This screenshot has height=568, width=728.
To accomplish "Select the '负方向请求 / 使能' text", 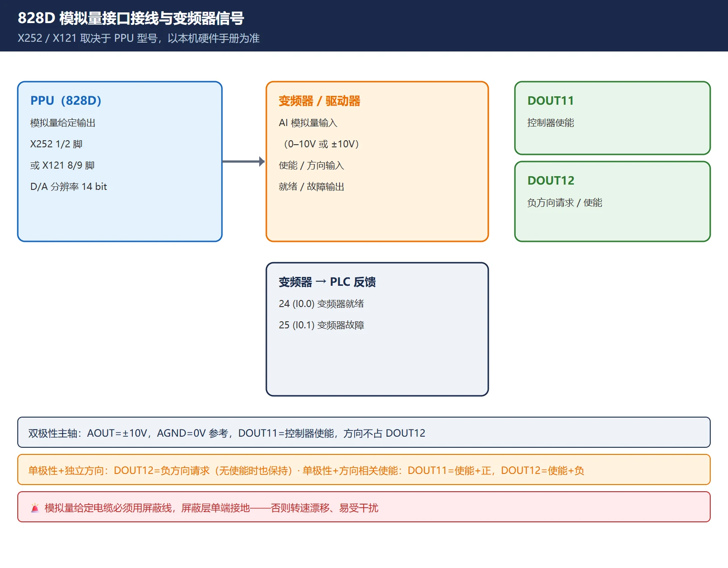I will click(x=565, y=203).
